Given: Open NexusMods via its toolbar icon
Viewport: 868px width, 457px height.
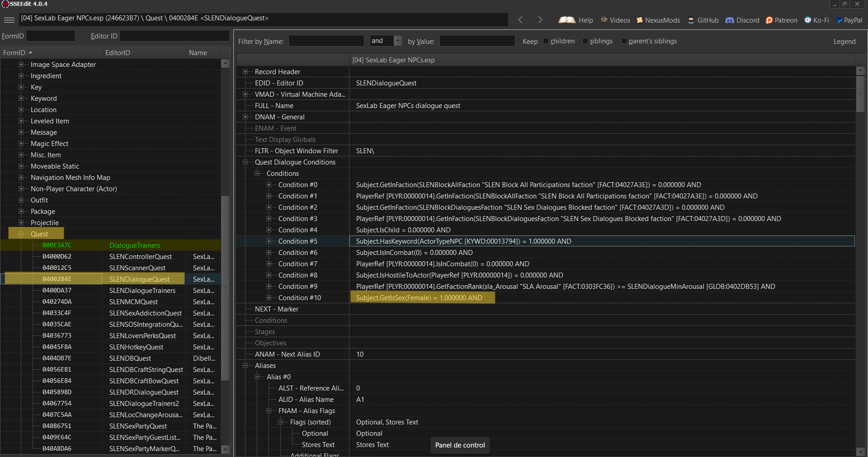Looking at the screenshot, I should tap(640, 20).
